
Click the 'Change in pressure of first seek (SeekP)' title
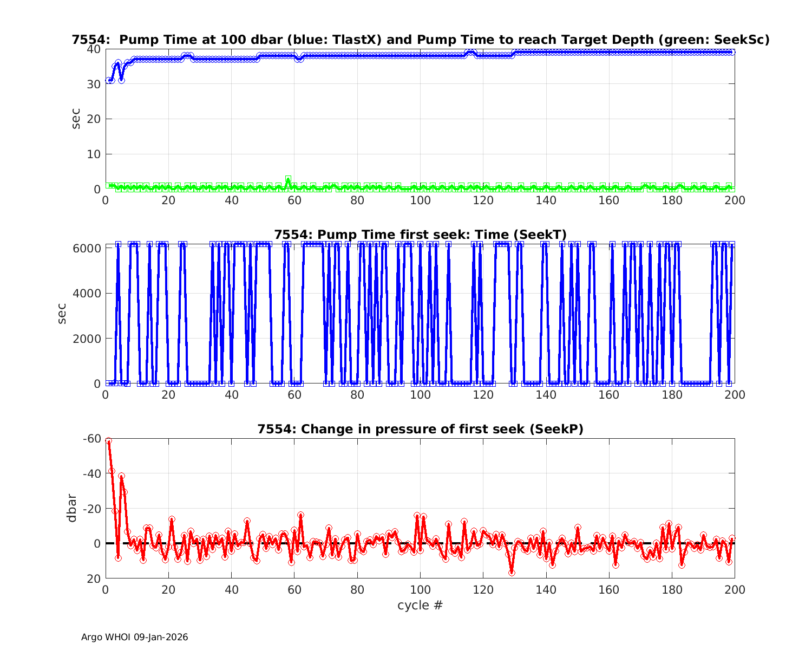(x=420, y=429)
